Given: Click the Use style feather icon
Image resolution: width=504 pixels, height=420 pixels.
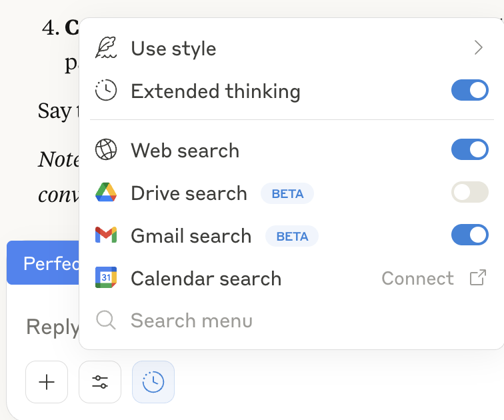Looking at the screenshot, I should (107, 48).
